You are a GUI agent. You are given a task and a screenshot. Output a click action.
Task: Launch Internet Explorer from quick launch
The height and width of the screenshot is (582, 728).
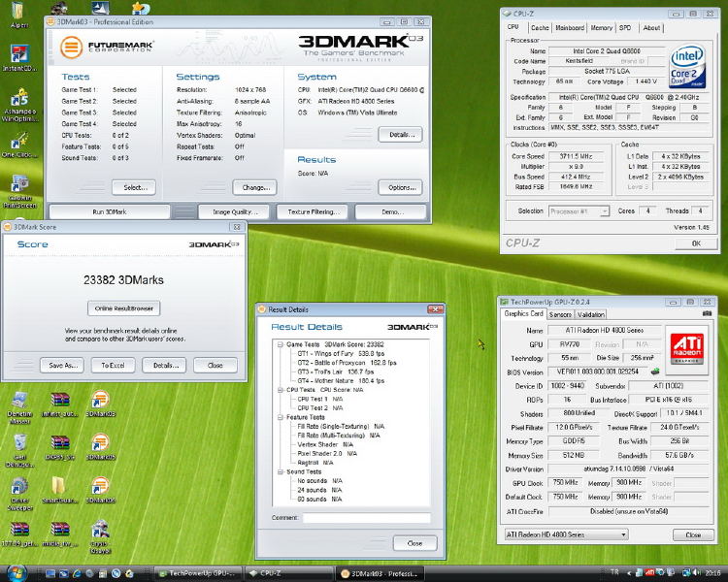[77, 573]
